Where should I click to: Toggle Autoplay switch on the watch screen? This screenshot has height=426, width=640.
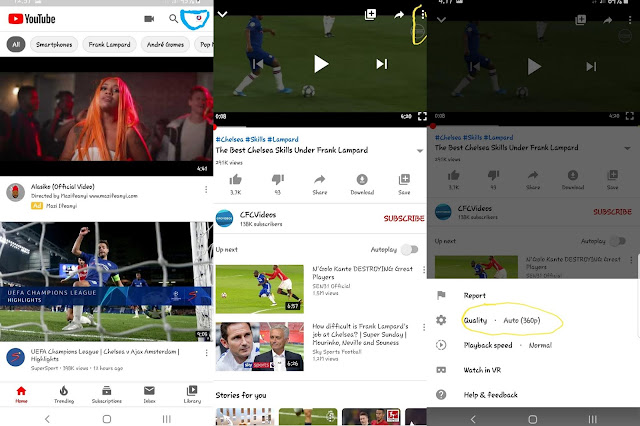coord(409,249)
